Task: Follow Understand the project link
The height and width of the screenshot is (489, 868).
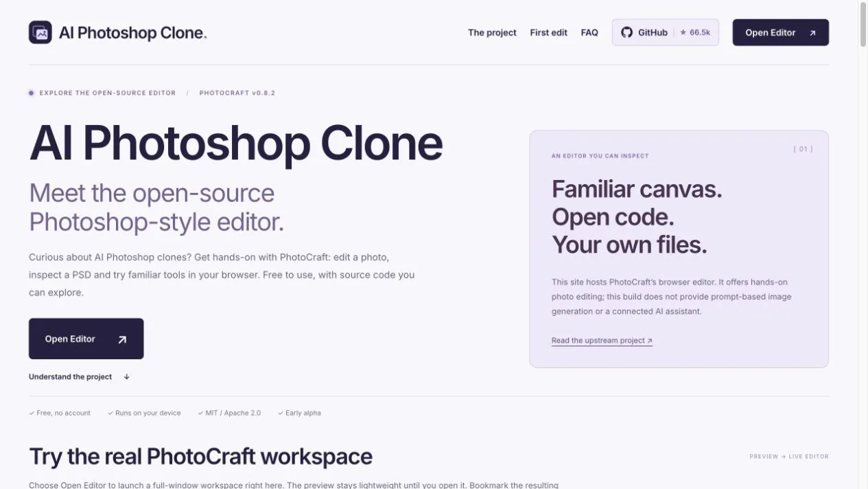Action: [70, 376]
